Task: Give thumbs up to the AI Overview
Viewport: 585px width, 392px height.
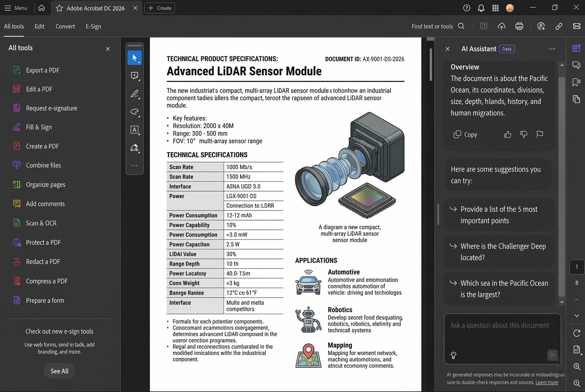Action: coord(507,134)
